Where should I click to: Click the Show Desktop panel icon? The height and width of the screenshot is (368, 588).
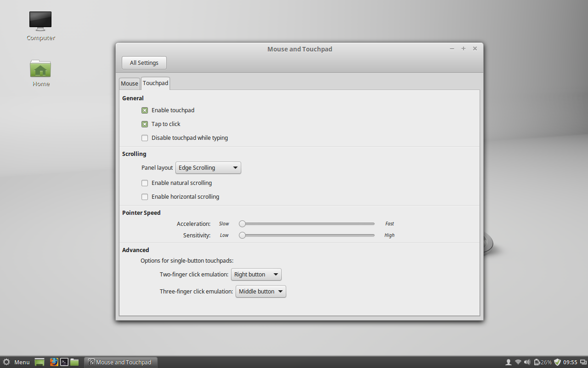40,362
